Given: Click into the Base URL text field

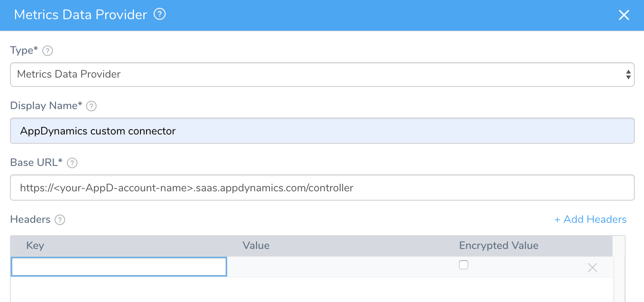Looking at the screenshot, I should pyautogui.click(x=322, y=188).
